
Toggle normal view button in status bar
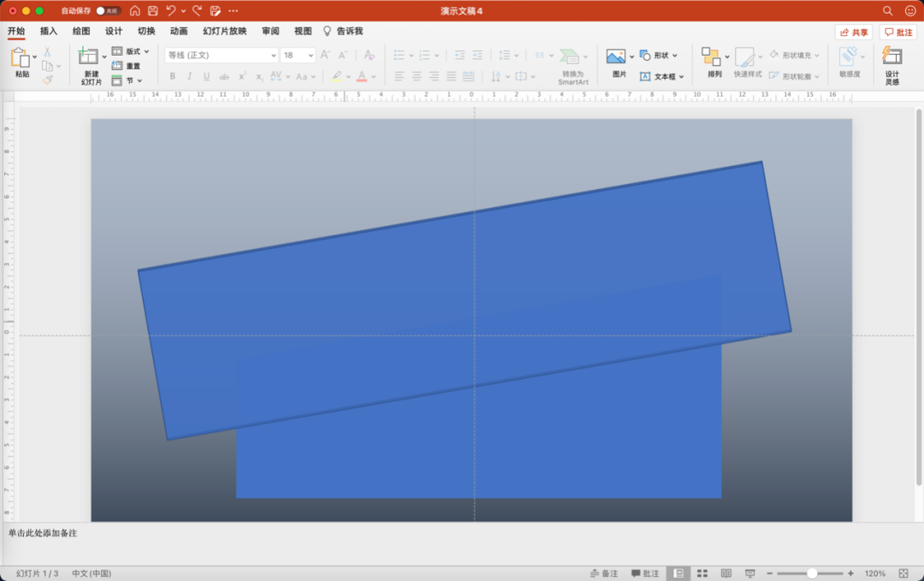click(x=678, y=573)
